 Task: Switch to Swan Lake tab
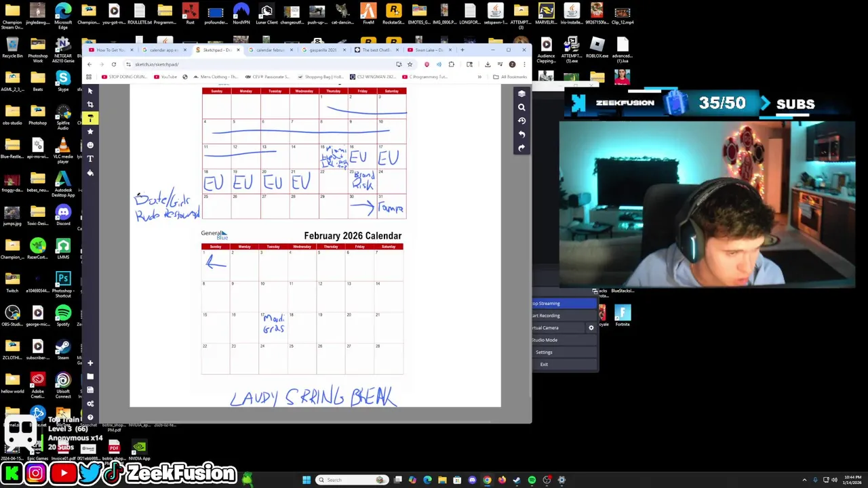click(x=430, y=50)
